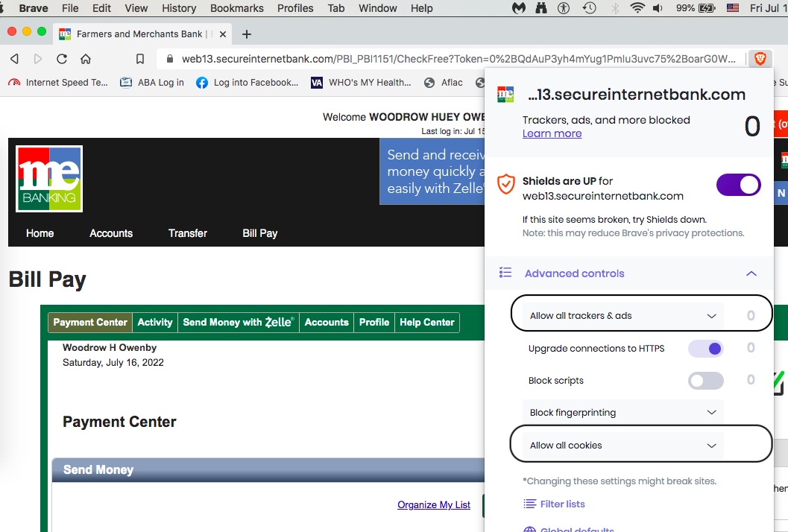
Task: Open Transfer in bank navigation
Action: click(187, 233)
